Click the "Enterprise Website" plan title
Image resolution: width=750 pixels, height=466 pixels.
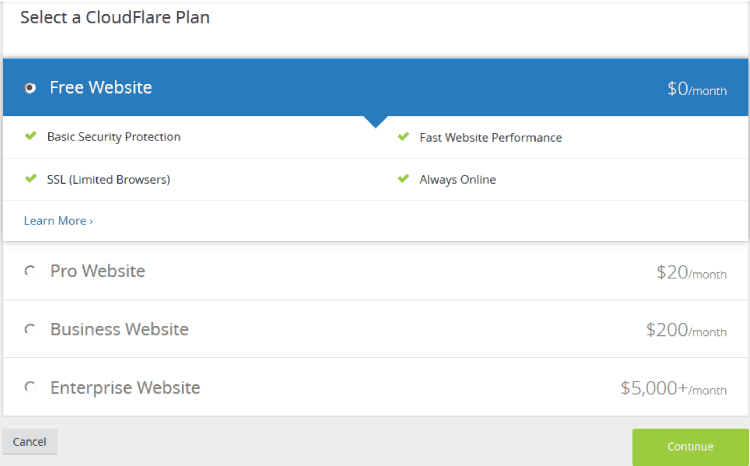point(125,388)
